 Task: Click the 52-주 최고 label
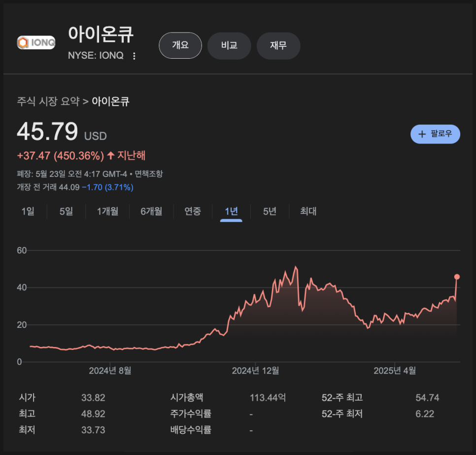coord(342,397)
